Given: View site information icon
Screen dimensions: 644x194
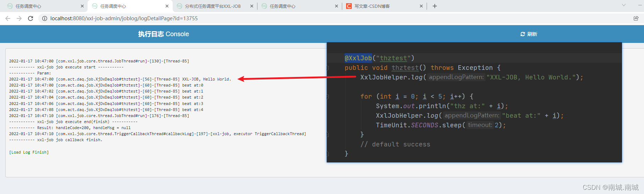Looking at the screenshot, I should click(45, 18).
